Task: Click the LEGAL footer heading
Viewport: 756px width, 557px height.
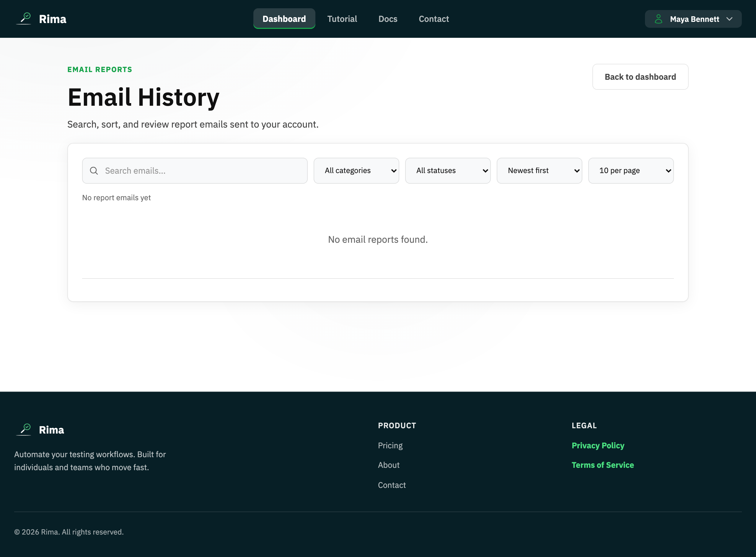Action: coord(584,426)
